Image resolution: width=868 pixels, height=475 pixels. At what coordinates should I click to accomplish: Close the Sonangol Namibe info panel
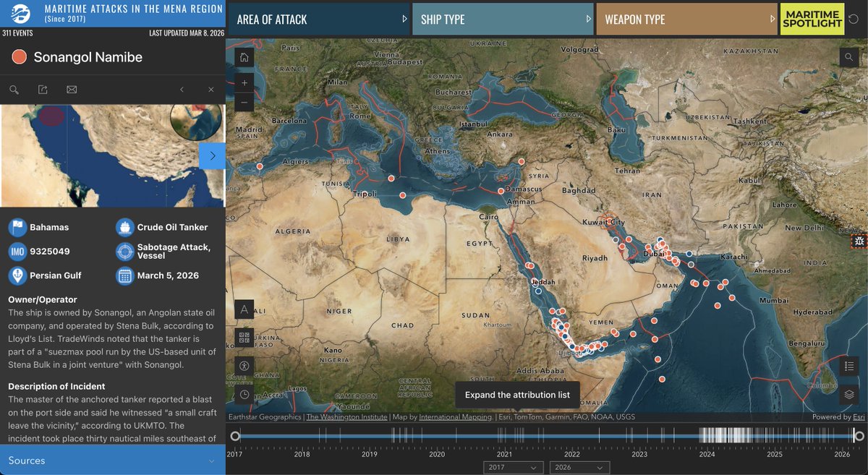pyautogui.click(x=210, y=89)
